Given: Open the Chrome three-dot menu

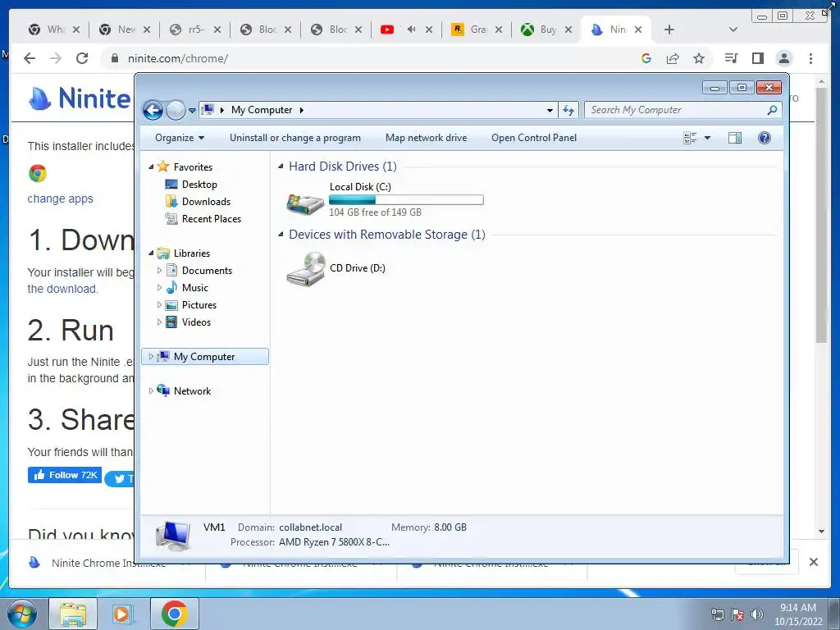Looking at the screenshot, I should 810,58.
